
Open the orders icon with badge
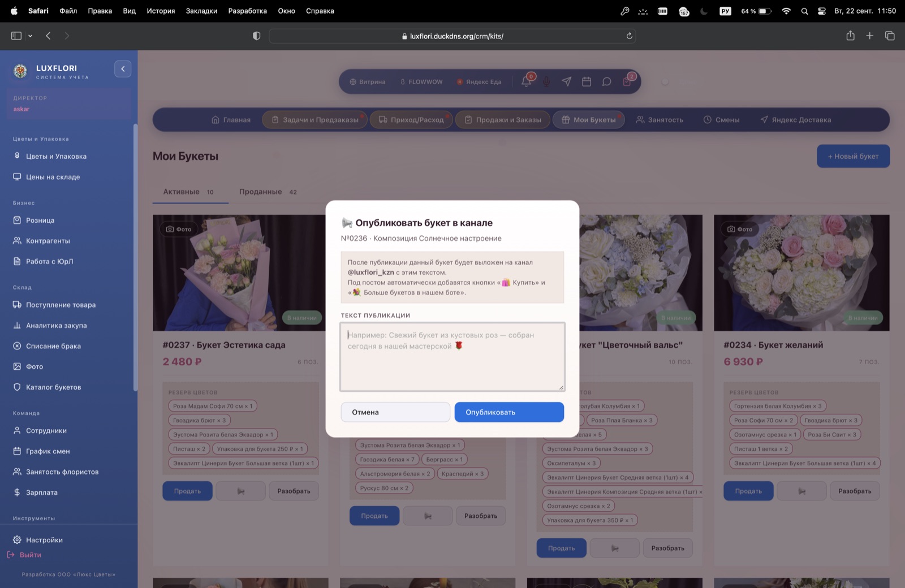pyautogui.click(x=627, y=81)
